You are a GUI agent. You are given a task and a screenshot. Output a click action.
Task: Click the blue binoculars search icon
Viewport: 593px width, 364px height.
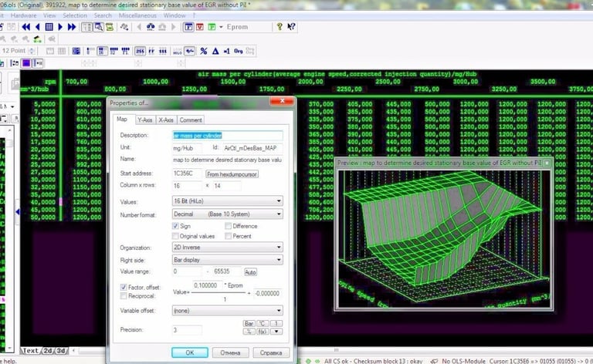click(151, 27)
